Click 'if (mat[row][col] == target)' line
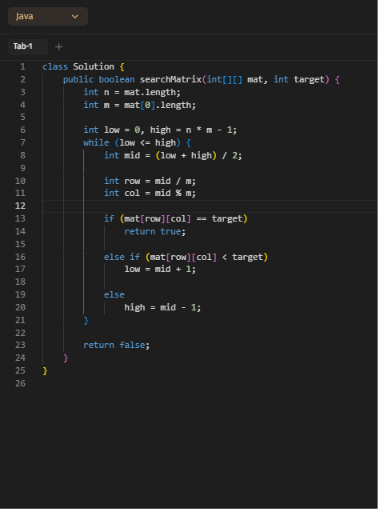Screen dimensions: 378x509 pos(176,219)
